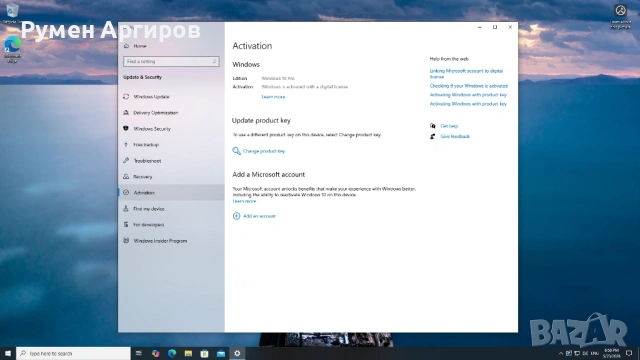Open File Explorer from the taskbar
Screen dimensions: 640x360
click(188, 353)
